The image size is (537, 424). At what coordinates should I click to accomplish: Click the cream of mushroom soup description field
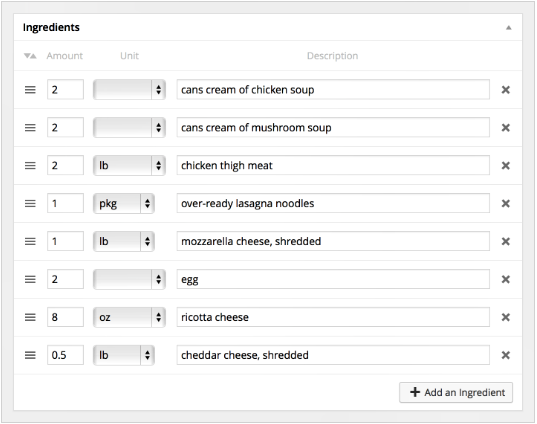point(333,128)
